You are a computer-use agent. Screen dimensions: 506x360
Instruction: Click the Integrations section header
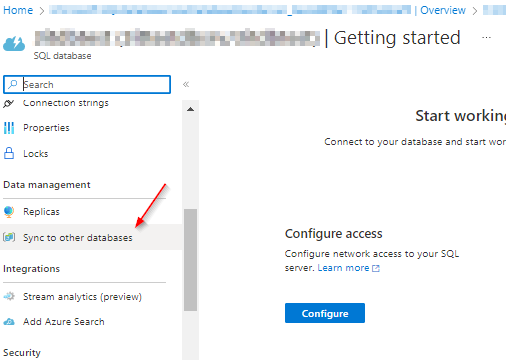[32, 269]
